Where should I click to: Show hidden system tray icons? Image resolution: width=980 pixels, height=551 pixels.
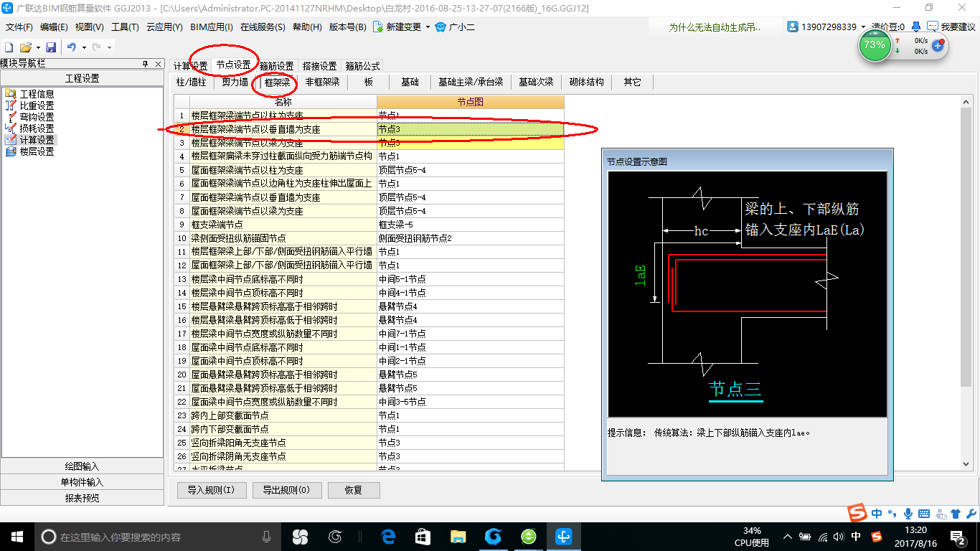[x=788, y=536]
